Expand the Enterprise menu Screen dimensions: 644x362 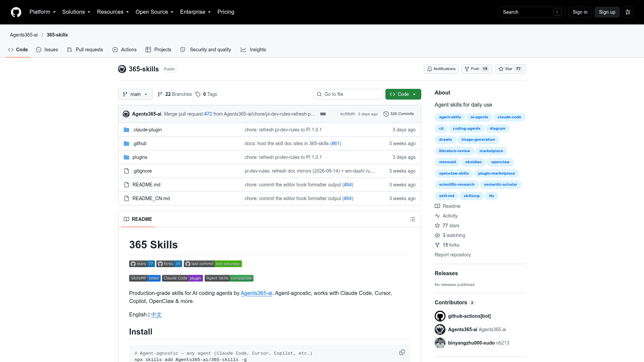tap(196, 12)
